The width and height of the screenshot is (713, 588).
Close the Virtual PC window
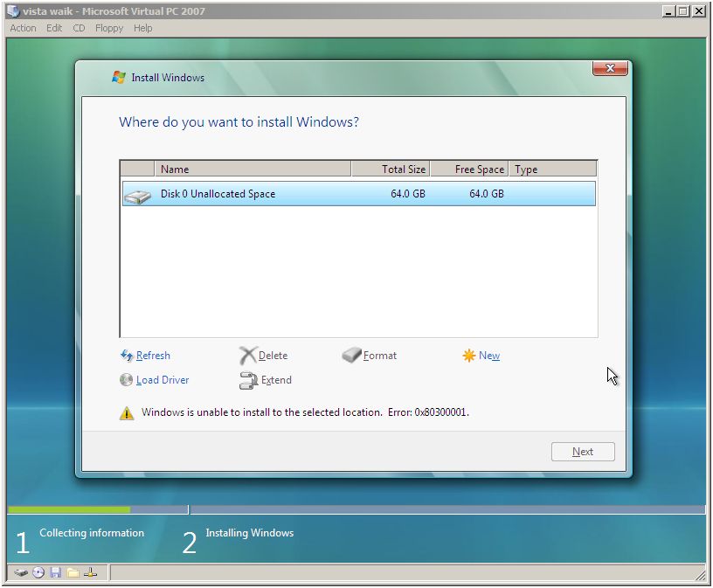tap(698, 10)
